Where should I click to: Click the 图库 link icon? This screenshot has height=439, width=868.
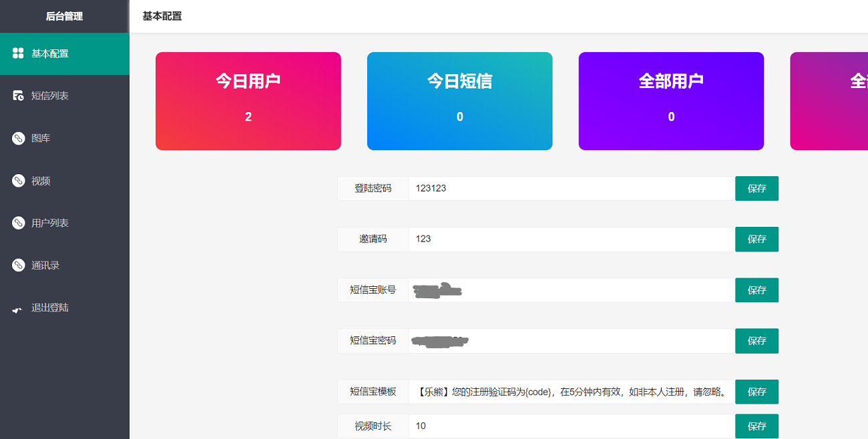point(18,138)
